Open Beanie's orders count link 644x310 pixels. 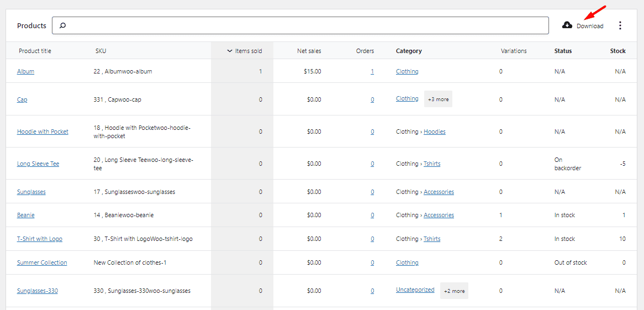point(372,215)
